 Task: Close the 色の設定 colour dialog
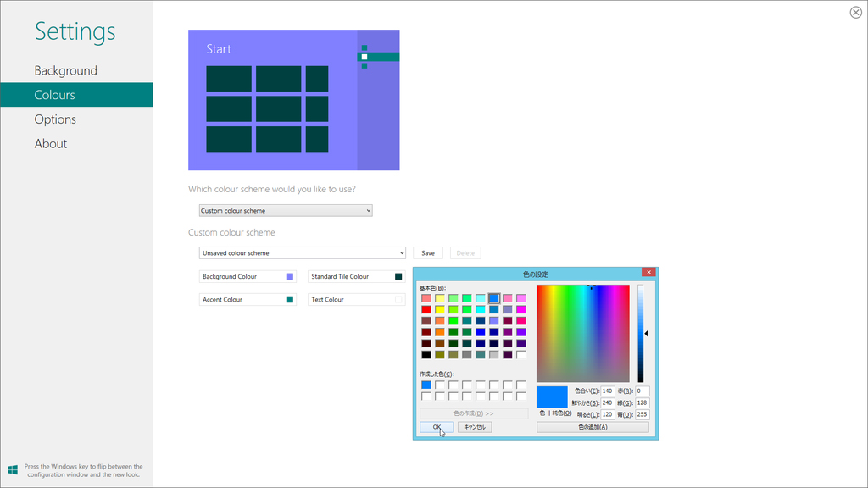(648, 272)
